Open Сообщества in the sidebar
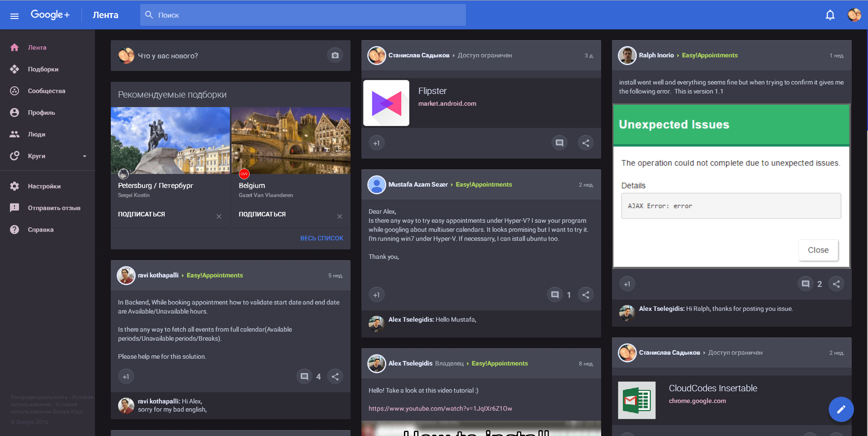The image size is (868, 436). (x=47, y=91)
